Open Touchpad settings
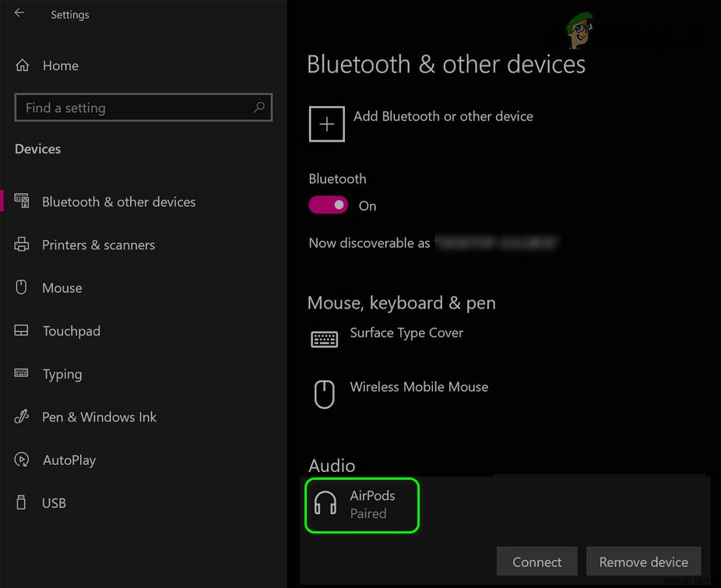721x588 pixels. [72, 331]
